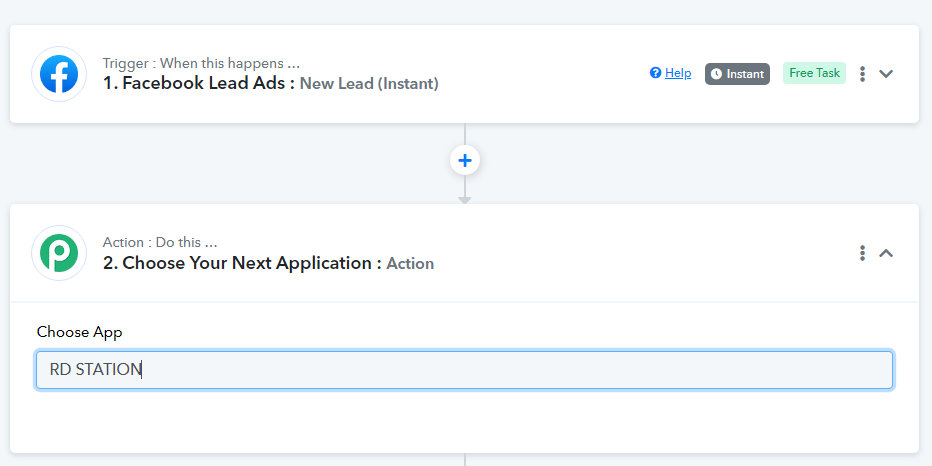This screenshot has width=932, height=466.
Task: Click the Choose App search field
Action: [x=464, y=370]
